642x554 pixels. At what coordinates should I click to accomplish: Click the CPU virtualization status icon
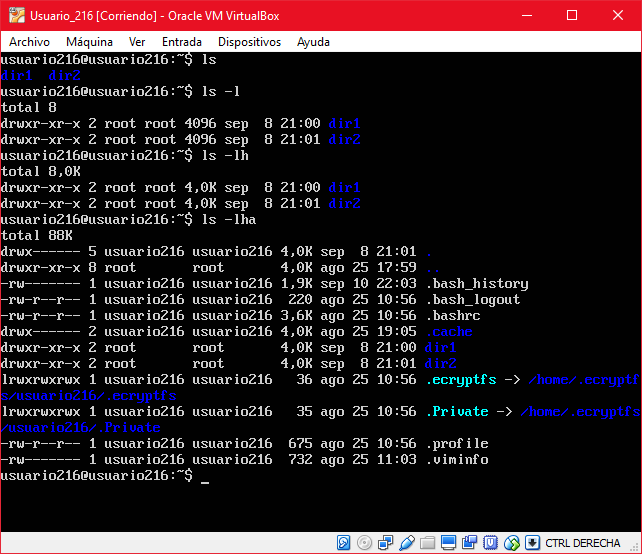tap(491, 543)
